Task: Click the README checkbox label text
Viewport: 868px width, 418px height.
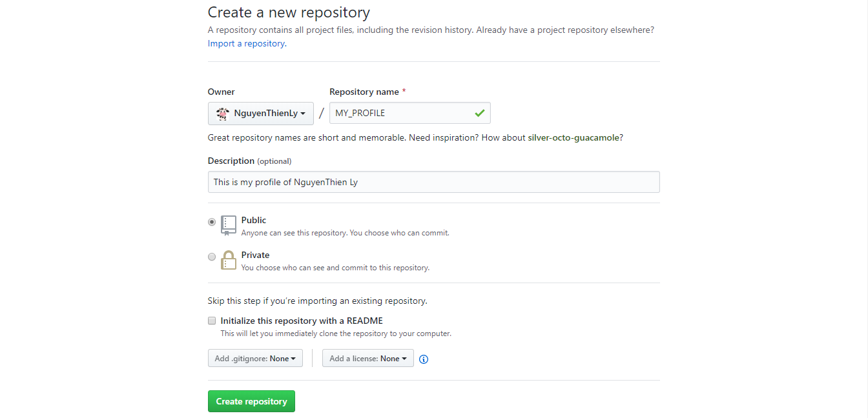Action: pyautogui.click(x=302, y=321)
